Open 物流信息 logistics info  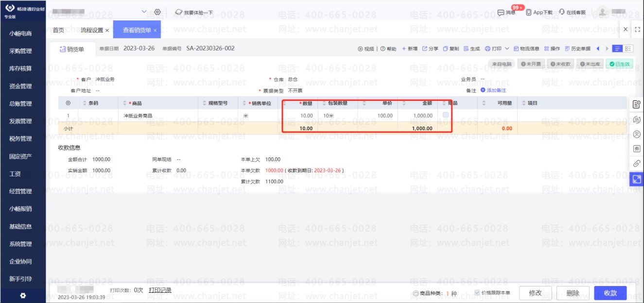pos(526,49)
